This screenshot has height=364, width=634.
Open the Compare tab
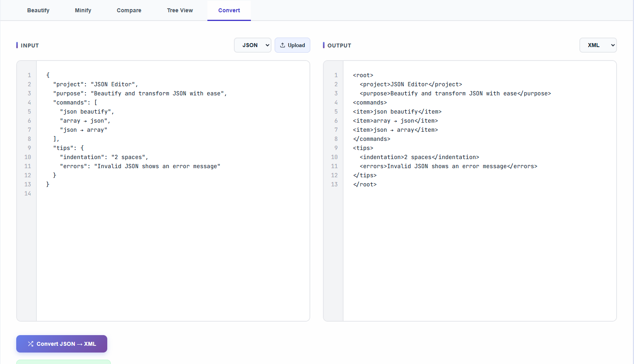pyautogui.click(x=129, y=10)
